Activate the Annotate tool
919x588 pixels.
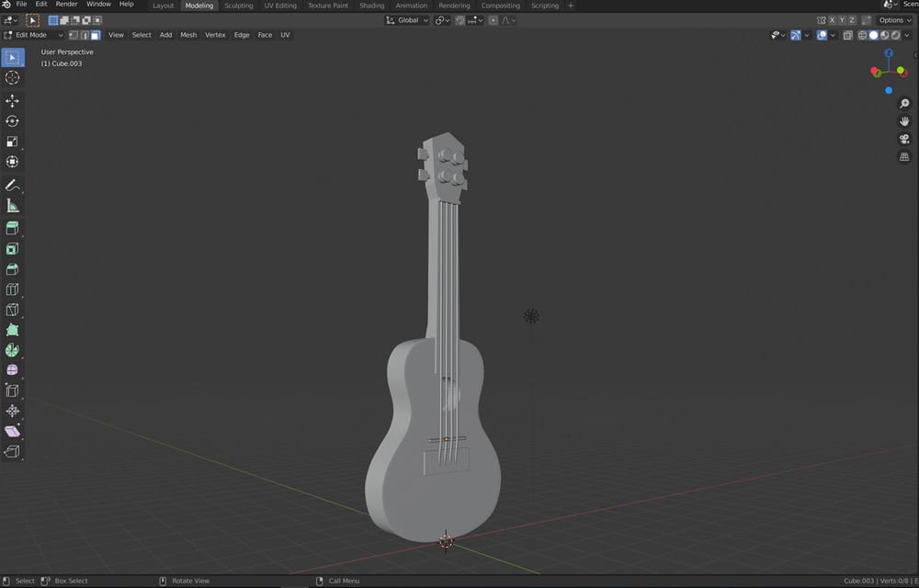coord(12,185)
